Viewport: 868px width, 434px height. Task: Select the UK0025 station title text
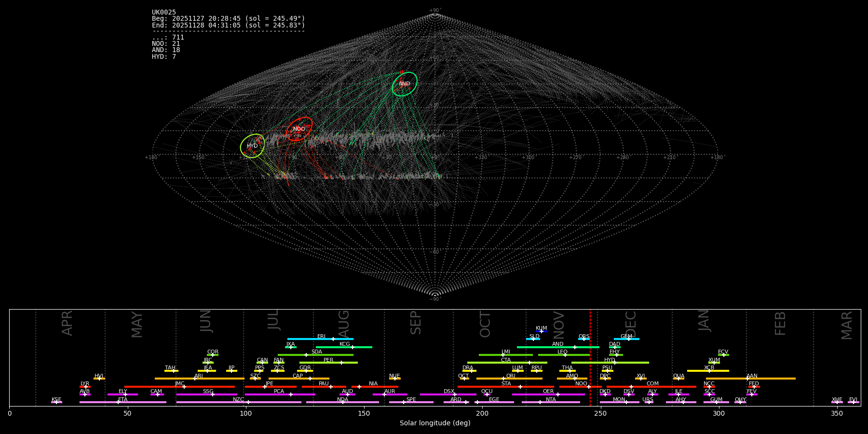(164, 13)
